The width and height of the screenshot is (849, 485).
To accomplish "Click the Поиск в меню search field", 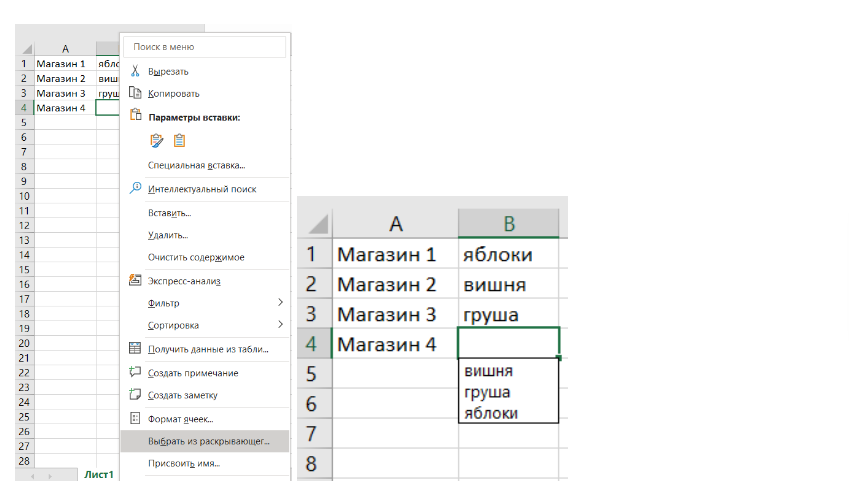I will (x=205, y=47).
